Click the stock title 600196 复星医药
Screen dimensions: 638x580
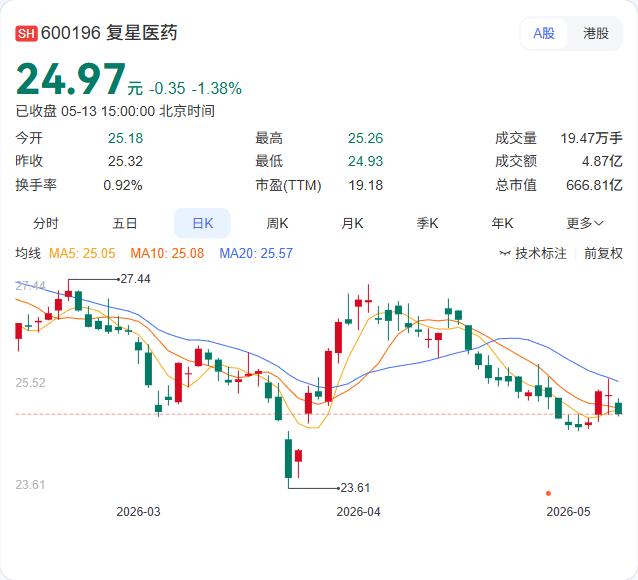pos(109,33)
